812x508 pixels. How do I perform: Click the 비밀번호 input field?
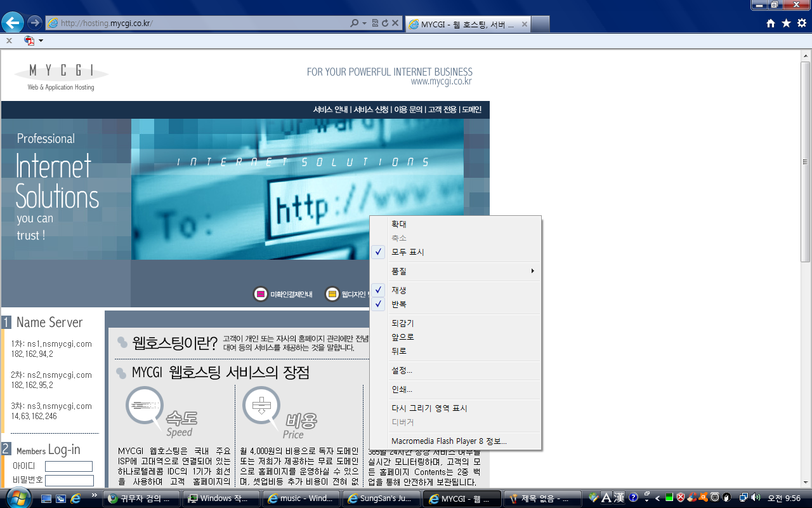click(69, 481)
